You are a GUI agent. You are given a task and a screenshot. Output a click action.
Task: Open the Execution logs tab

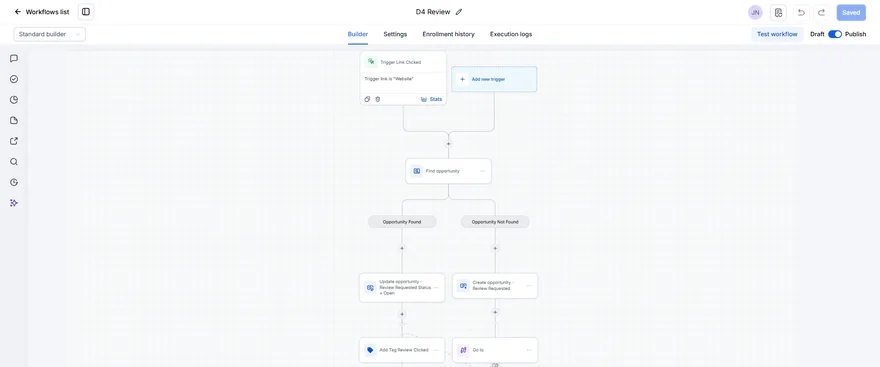(511, 34)
